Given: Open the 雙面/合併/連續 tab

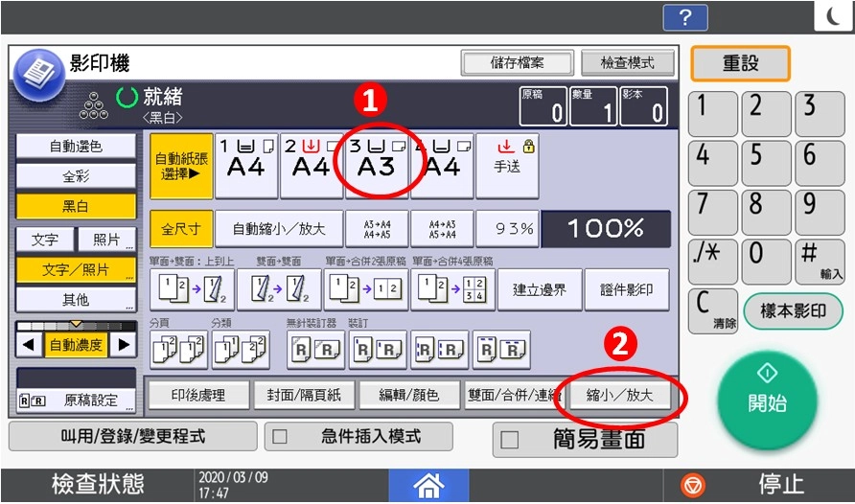Looking at the screenshot, I should [514, 395].
